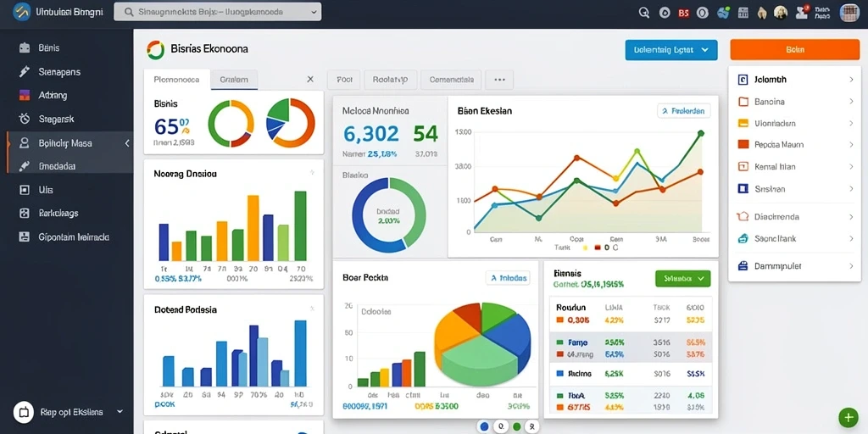Viewport: 868px width, 434px height.
Task: Select the Comenotlala tab
Action: tap(451, 80)
